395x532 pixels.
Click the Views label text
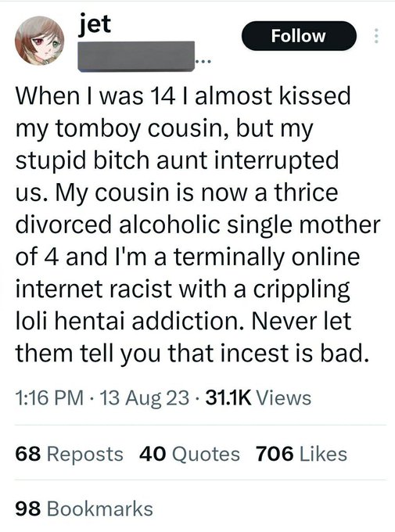tap(284, 397)
